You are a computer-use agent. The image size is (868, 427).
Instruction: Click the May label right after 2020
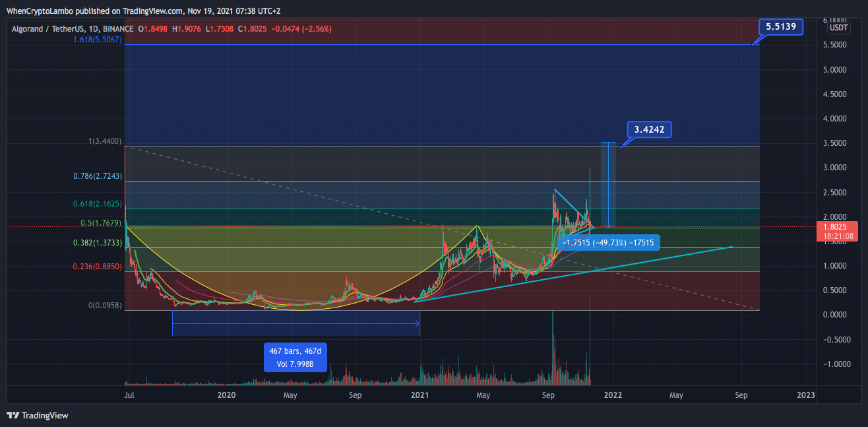pos(290,395)
